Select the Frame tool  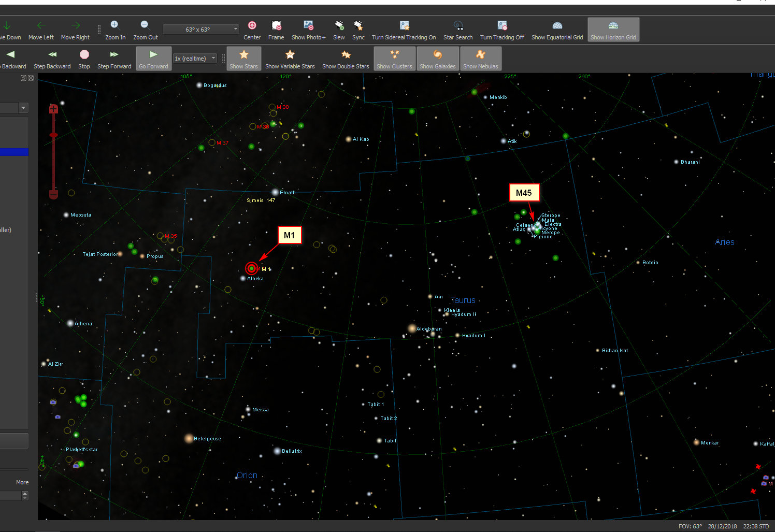[x=276, y=30]
